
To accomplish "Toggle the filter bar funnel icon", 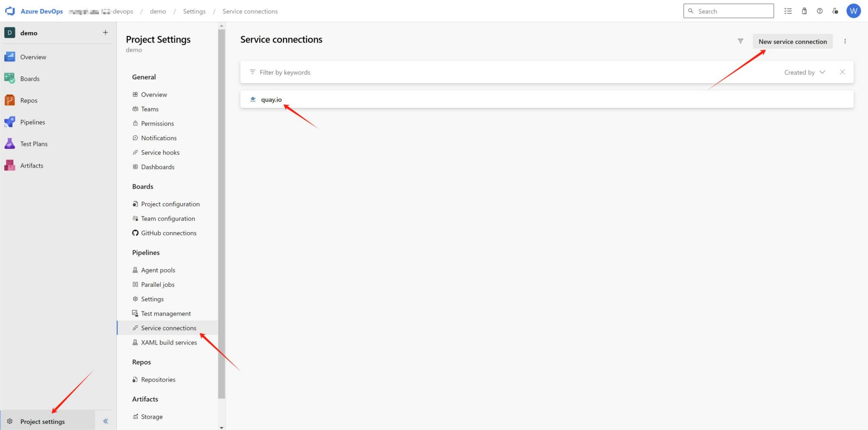I will [x=740, y=41].
